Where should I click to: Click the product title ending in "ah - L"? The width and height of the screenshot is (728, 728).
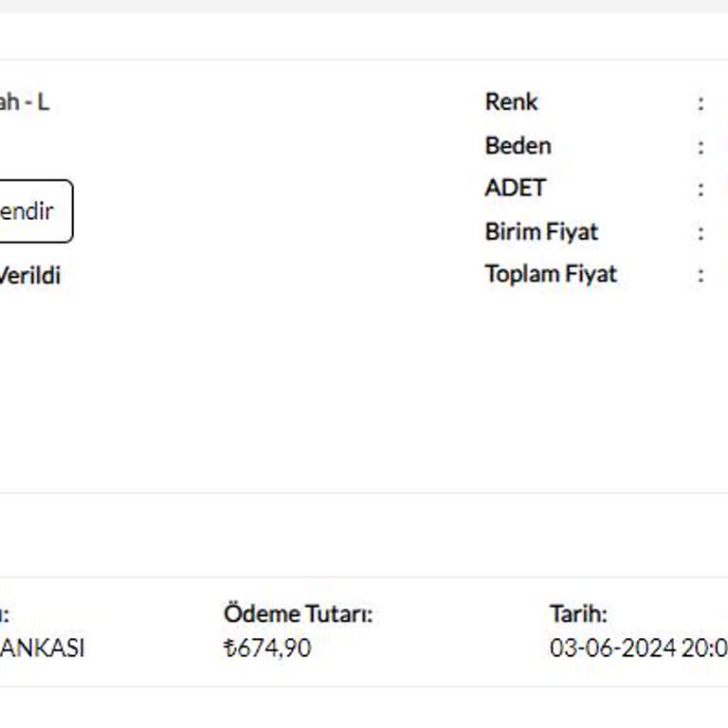[24, 101]
